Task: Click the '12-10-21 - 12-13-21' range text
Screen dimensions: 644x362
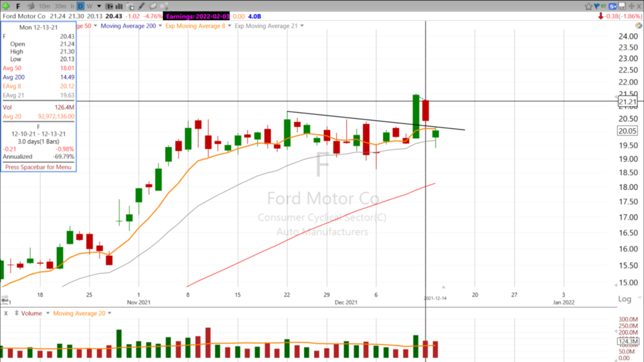Action: click(x=38, y=134)
